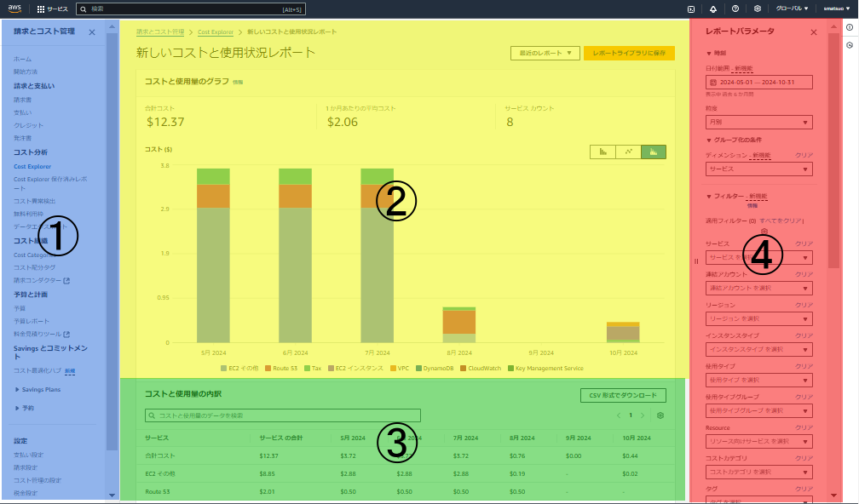Switch chart to stacked bar view
This screenshot has width=859, height=504.
tap(654, 152)
